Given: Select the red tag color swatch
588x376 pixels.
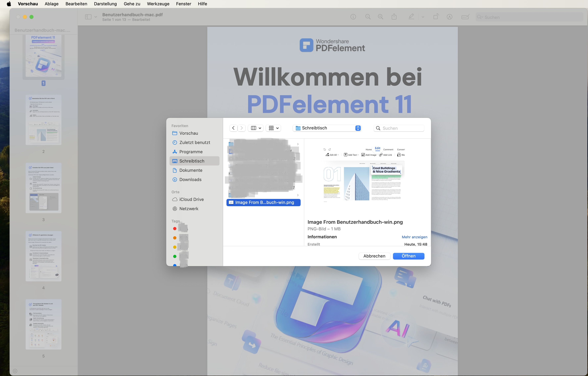Looking at the screenshot, I should coord(175,228).
